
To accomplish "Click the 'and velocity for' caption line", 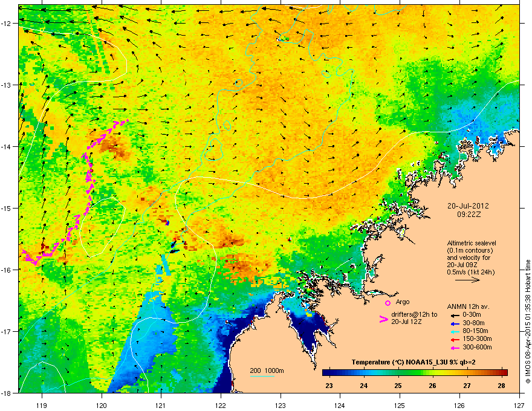I will (469, 257).
